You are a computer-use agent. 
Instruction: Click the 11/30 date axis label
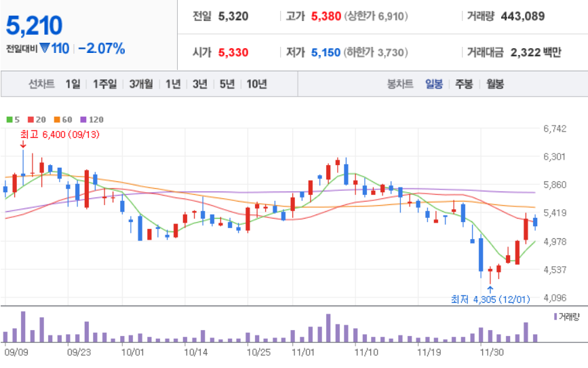click(492, 352)
